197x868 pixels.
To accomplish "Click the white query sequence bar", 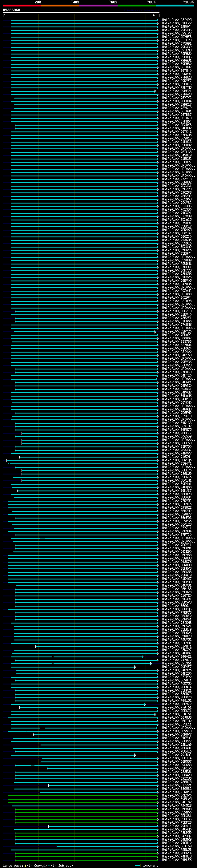I will pos(81,12).
